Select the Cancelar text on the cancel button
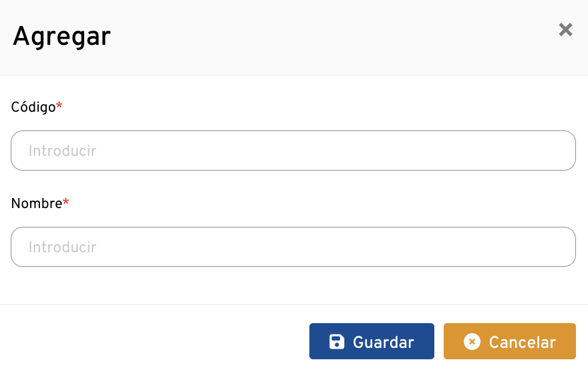Image resolution: width=588 pixels, height=376 pixels. tap(522, 343)
